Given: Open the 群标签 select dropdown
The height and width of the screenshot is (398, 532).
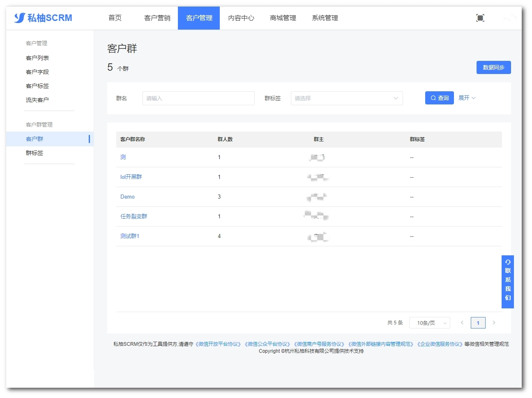Looking at the screenshot, I should point(346,98).
